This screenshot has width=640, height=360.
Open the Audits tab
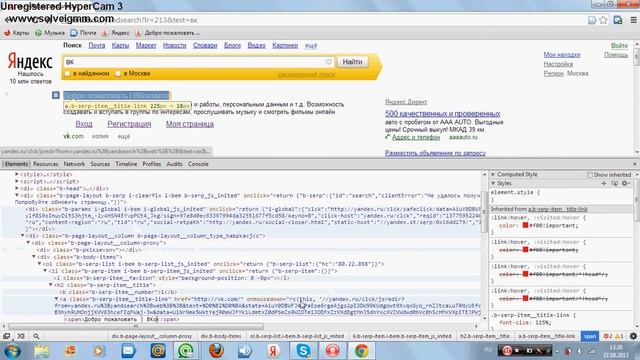click(x=174, y=164)
